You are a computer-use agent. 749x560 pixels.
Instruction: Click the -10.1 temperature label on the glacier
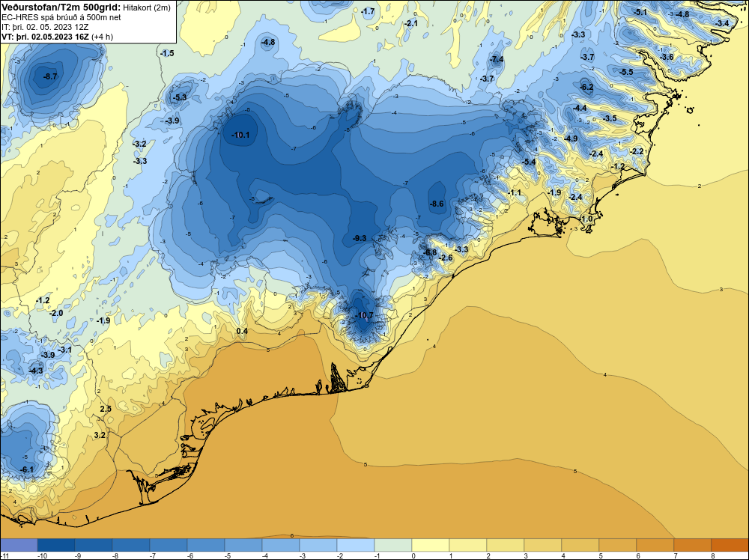(x=240, y=135)
